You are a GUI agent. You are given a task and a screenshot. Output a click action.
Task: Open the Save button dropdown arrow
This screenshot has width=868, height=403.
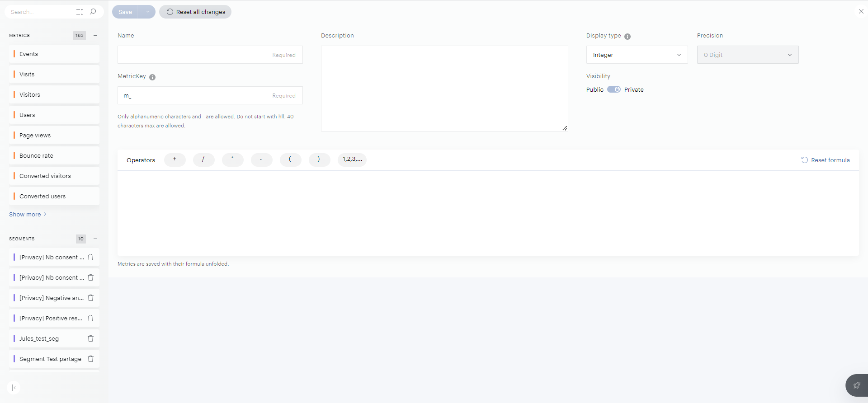point(147,12)
